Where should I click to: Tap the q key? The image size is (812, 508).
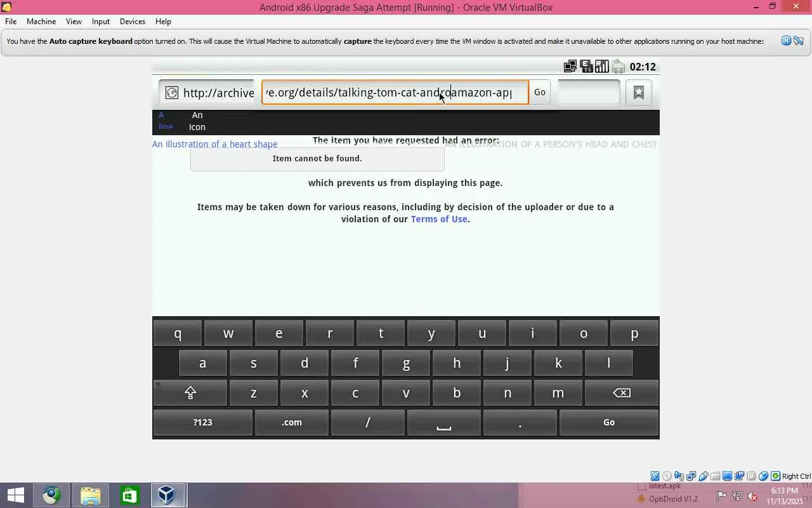[x=178, y=333]
